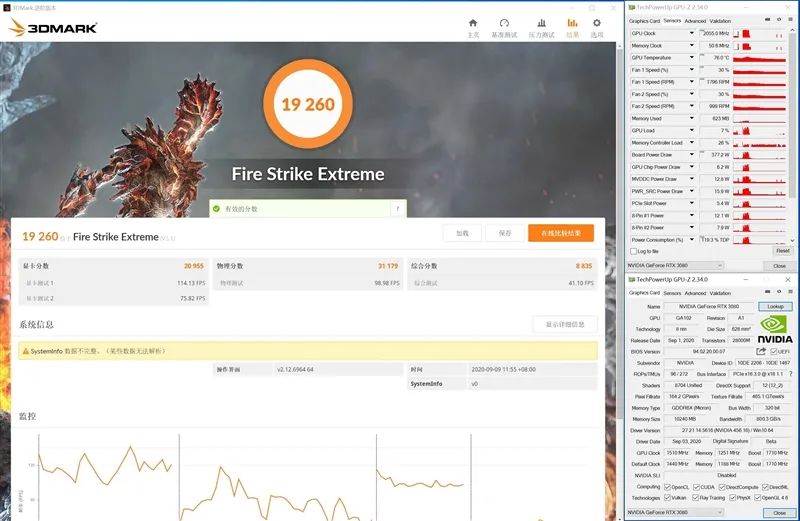Viewport: 800px width, 521px height.
Task: Click the SystemInfo warning triangle icon
Action: coord(26,351)
